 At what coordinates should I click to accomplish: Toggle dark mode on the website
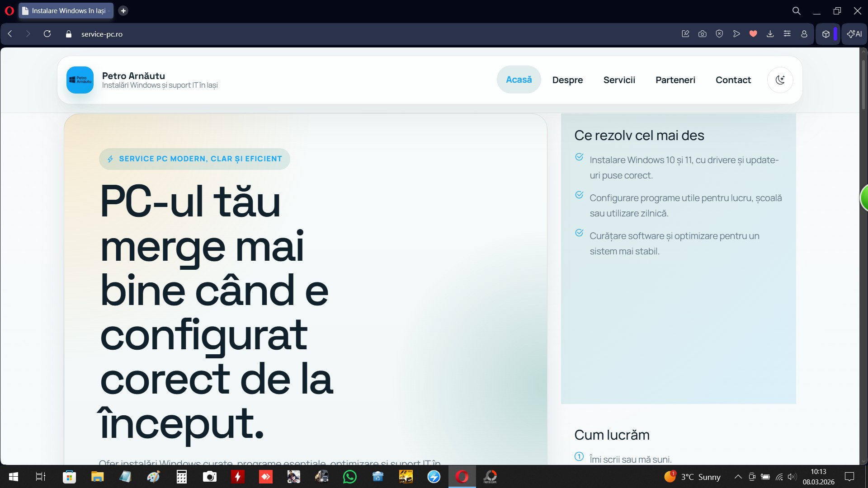pos(780,80)
